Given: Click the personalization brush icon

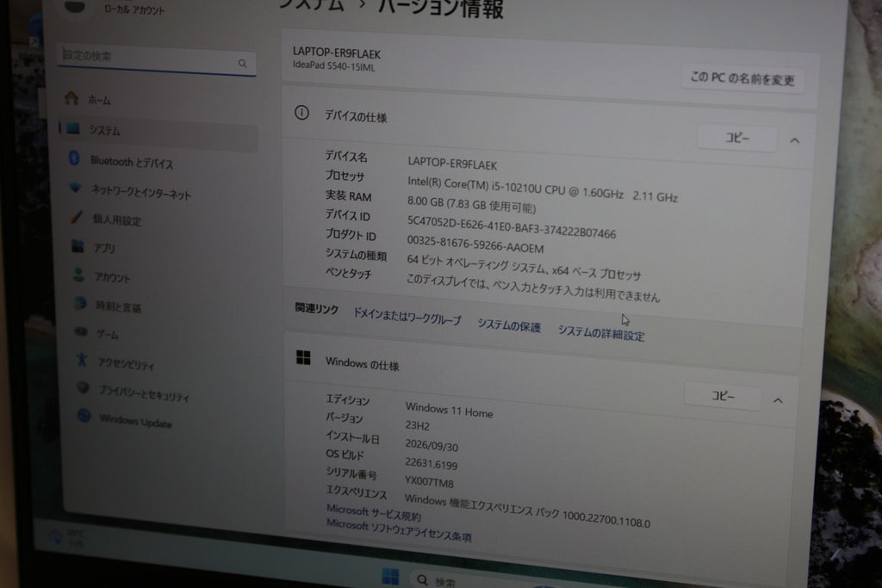Looking at the screenshot, I should click(77, 217).
